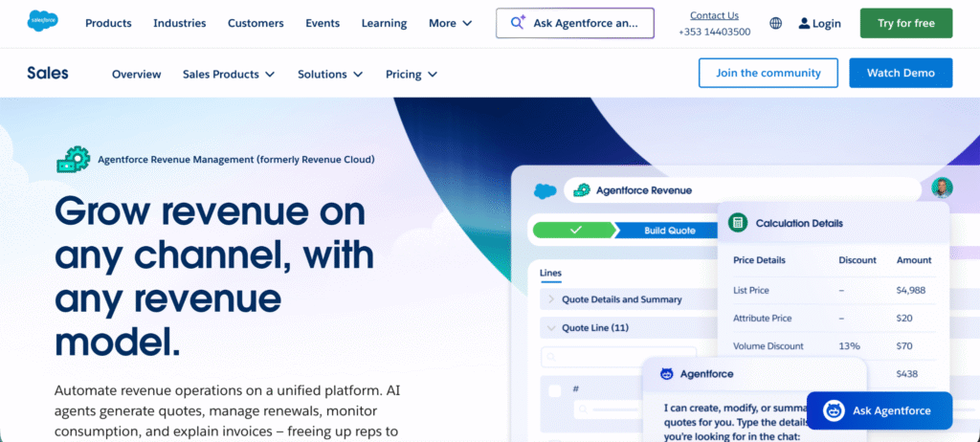Click the Agentforce Revenue Management gear icon
980x442 pixels.
pyautogui.click(x=72, y=160)
